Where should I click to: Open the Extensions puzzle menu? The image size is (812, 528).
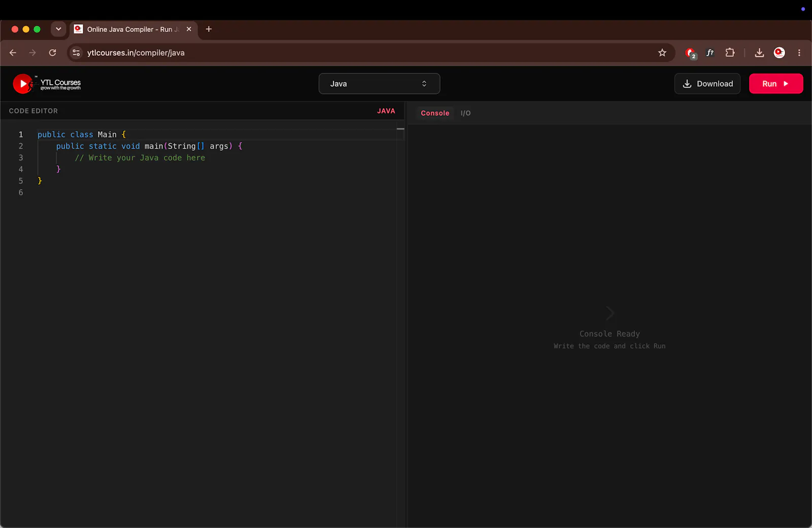(x=730, y=53)
